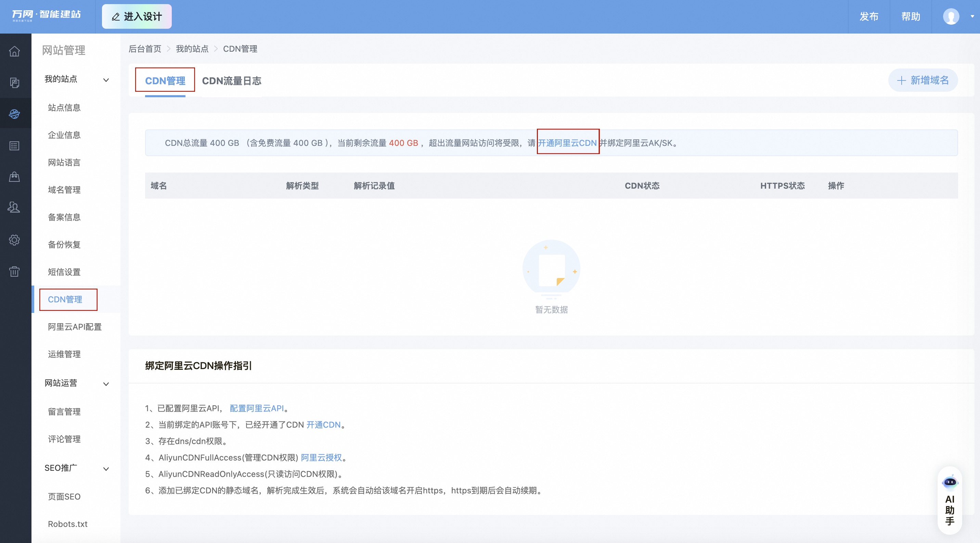Image resolution: width=980 pixels, height=543 pixels.
Task: Open 评论管理 in the sidebar
Action: [64, 439]
